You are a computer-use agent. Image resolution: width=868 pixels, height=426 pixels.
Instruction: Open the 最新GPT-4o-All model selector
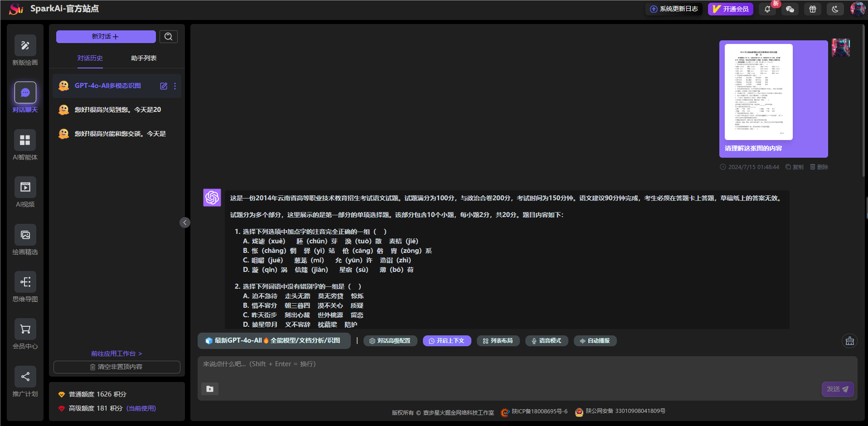pyautogui.click(x=274, y=341)
